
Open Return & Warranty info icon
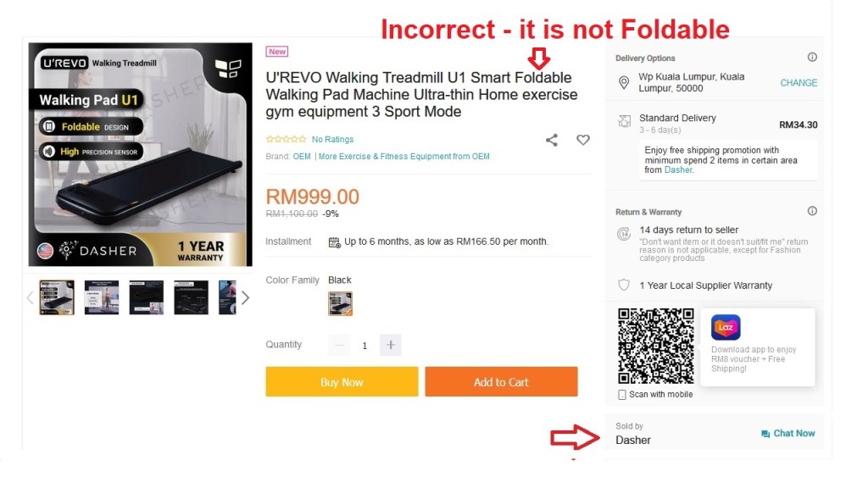point(812,211)
